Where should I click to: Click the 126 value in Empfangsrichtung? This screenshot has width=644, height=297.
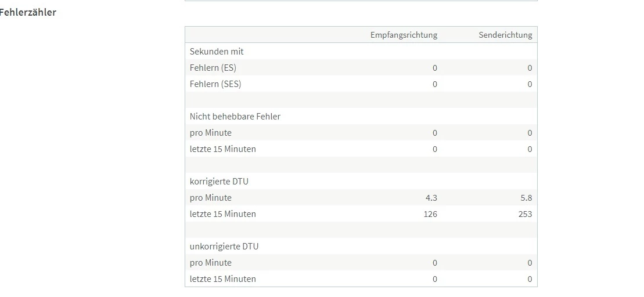click(430, 214)
